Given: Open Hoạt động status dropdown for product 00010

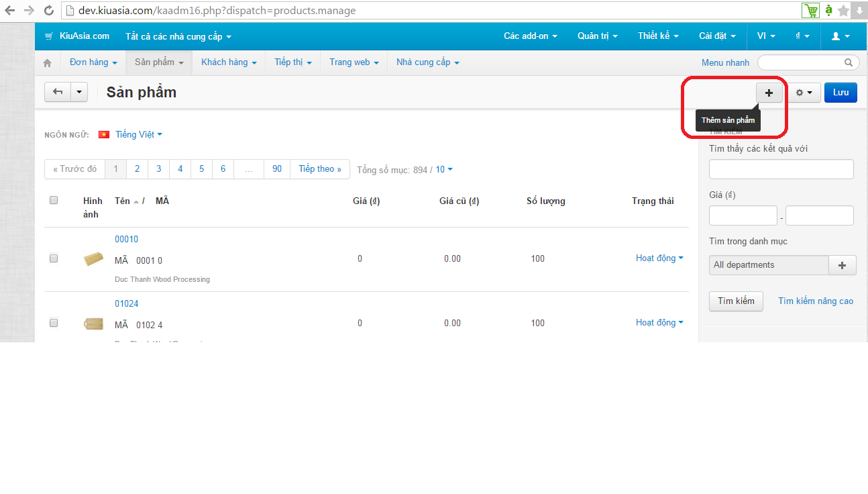Looking at the screenshot, I should pos(659,258).
